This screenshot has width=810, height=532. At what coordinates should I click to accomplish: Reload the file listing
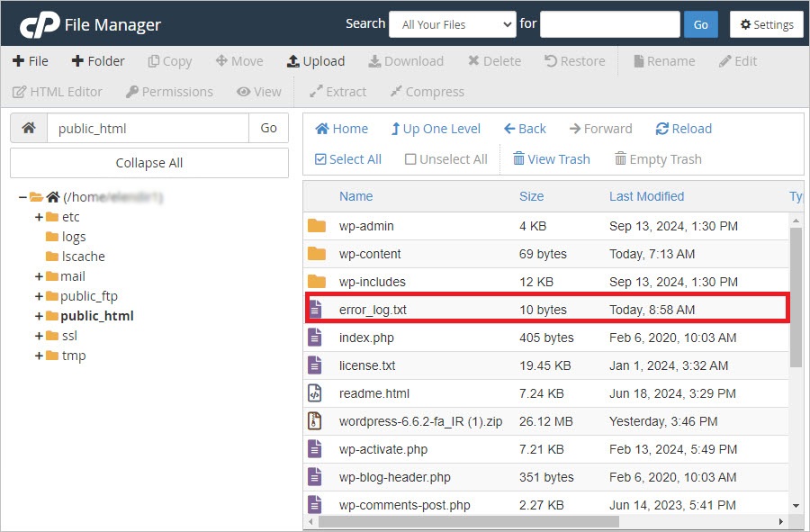pyautogui.click(x=684, y=129)
